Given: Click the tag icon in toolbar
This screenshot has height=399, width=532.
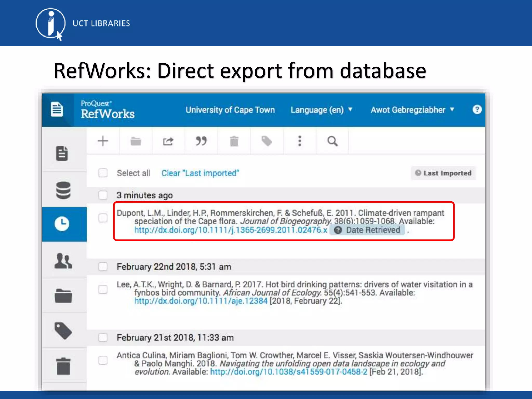Looking at the screenshot, I should pos(267,141).
